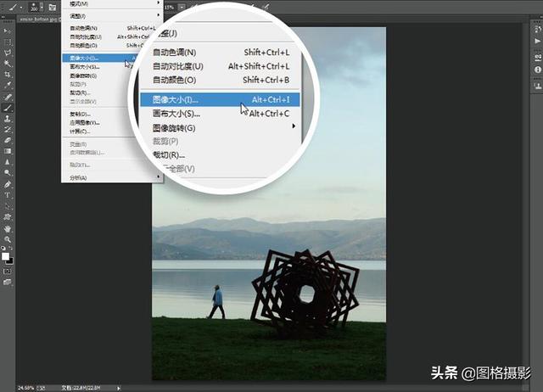Viewport: 543px width, 392px height.
Task: Select the Hand tool
Action: [8, 228]
